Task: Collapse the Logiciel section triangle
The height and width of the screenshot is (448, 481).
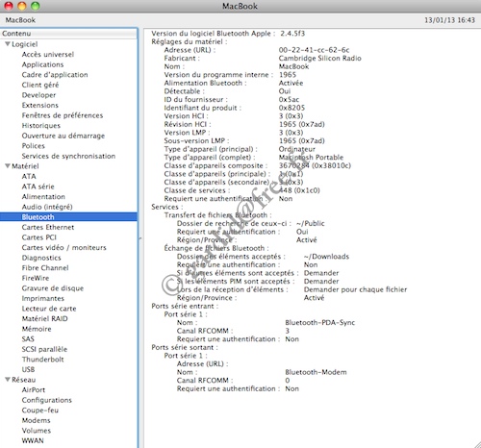Action: [x=7, y=44]
